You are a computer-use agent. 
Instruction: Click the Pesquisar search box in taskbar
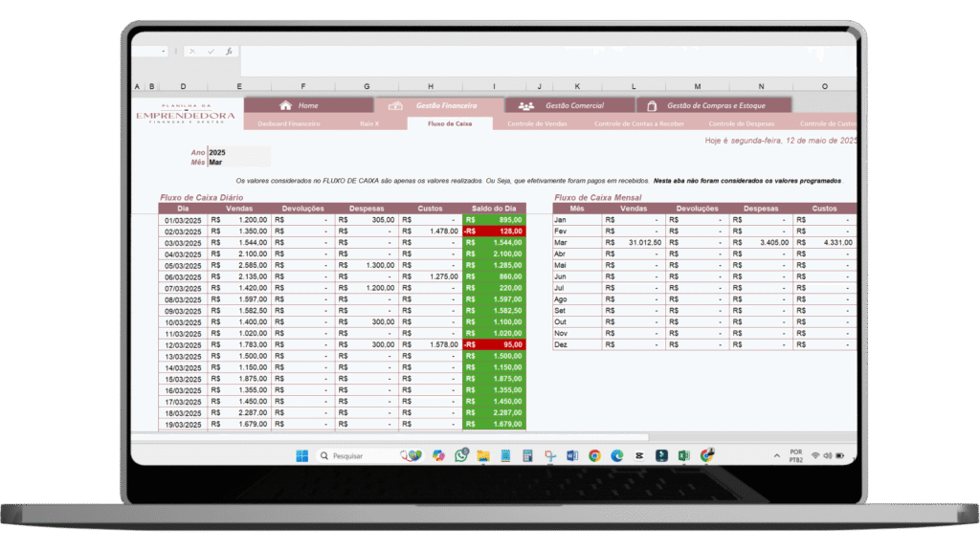[x=356, y=456]
